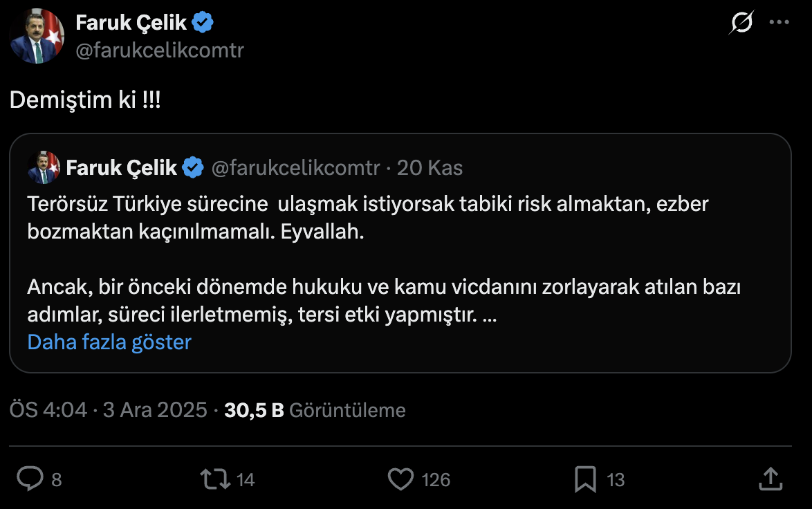This screenshot has height=509, width=812.
Task: Like the post with the heart icon
Action: click(x=401, y=478)
